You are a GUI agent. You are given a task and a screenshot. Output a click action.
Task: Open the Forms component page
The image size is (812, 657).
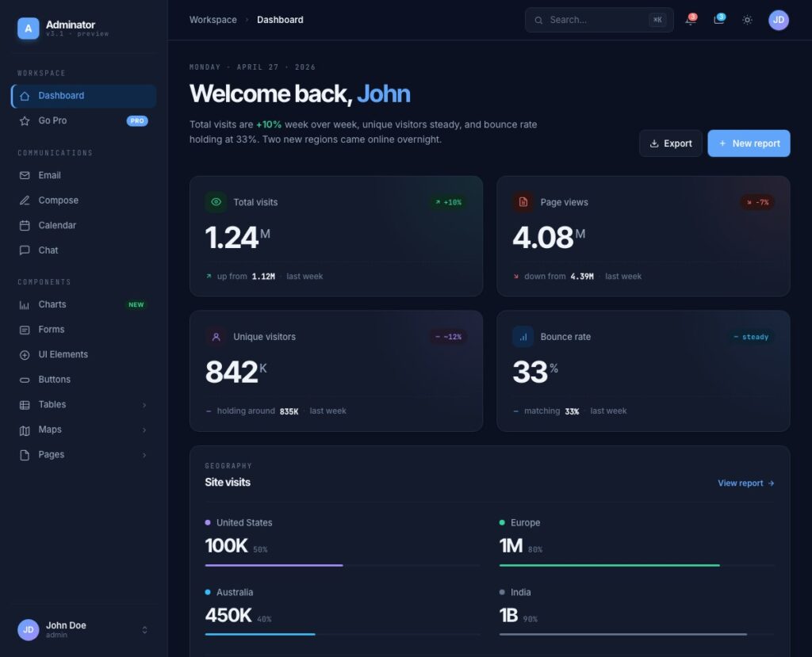(51, 329)
